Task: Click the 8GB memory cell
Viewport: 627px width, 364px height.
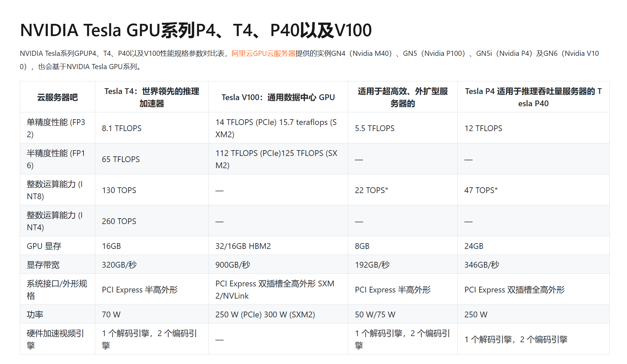Action: pos(403,246)
